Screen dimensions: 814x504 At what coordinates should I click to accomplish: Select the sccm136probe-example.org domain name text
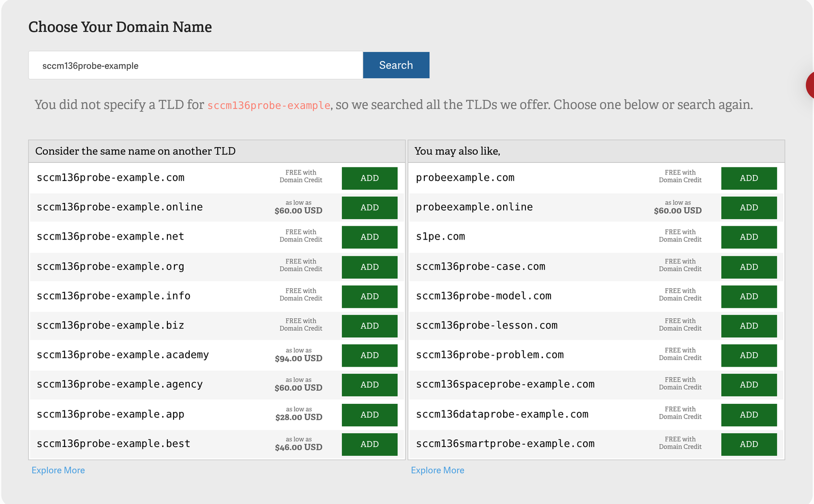tap(110, 267)
